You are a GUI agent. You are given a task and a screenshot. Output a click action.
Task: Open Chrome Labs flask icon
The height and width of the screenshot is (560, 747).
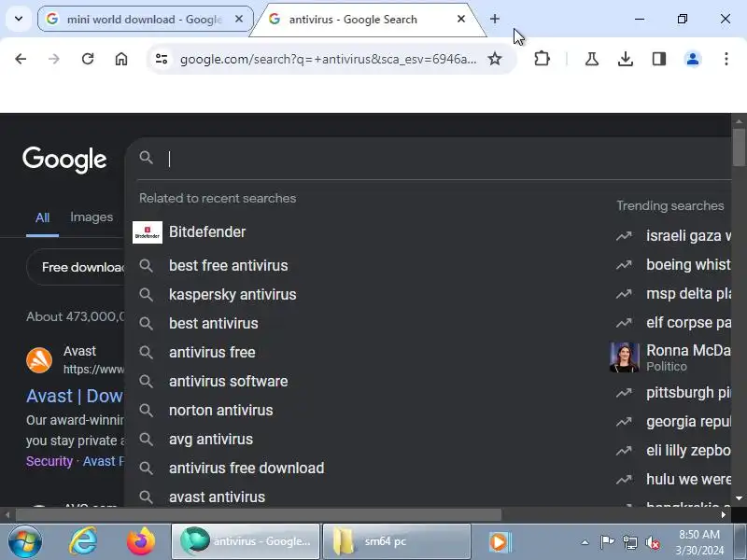click(x=592, y=59)
